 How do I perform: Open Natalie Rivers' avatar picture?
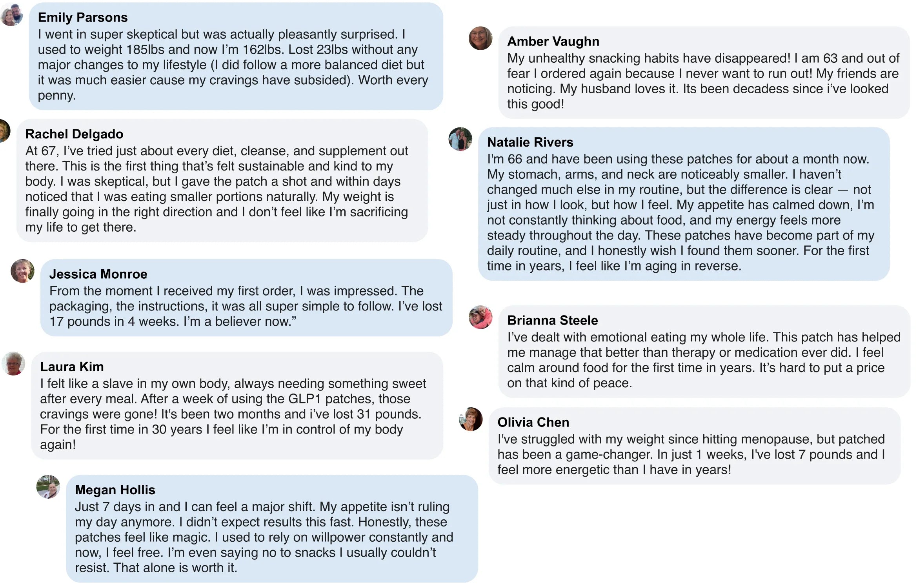[x=460, y=139]
